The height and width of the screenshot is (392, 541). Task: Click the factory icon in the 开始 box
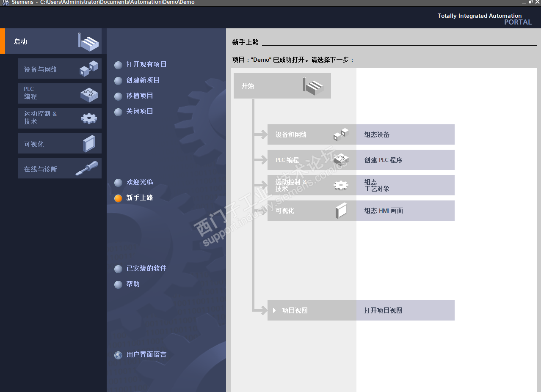(314, 86)
